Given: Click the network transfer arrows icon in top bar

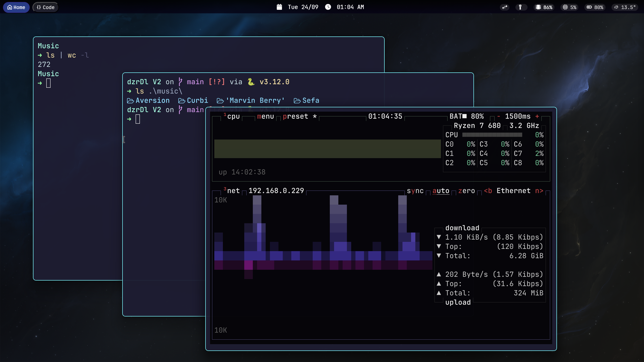Looking at the screenshot, I should 505,7.
